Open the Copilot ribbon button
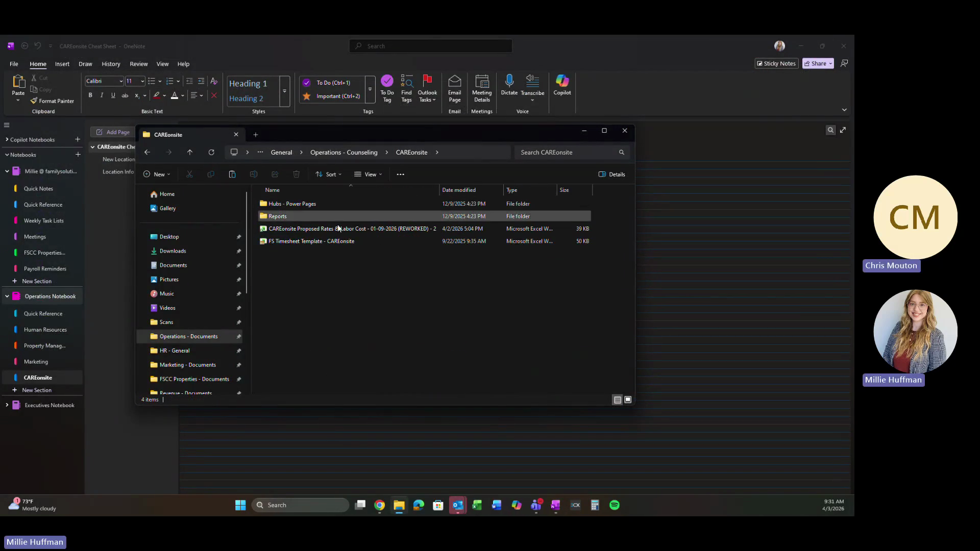This screenshot has width=980, height=551. point(562,85)
